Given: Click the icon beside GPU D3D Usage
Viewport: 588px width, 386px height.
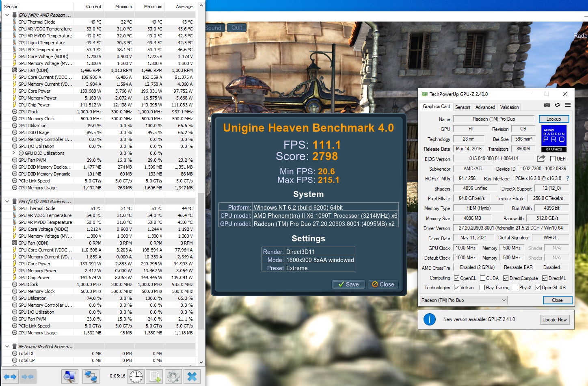Looking at the screenshot, I should [15, 132].
